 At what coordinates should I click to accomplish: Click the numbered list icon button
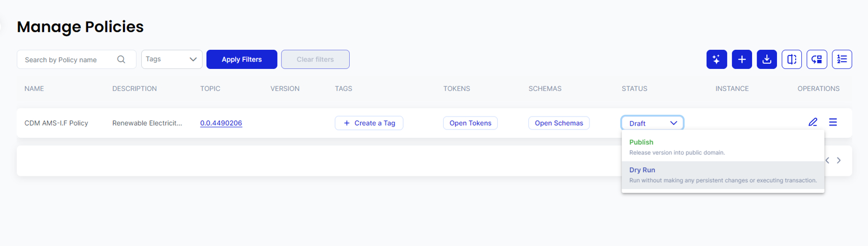coord(842,59)
